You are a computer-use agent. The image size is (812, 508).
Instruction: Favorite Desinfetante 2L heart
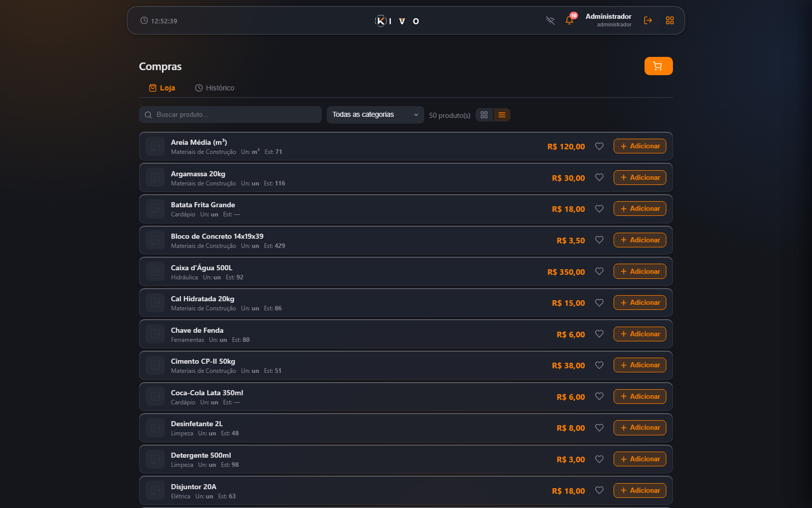tap(599, 428)
